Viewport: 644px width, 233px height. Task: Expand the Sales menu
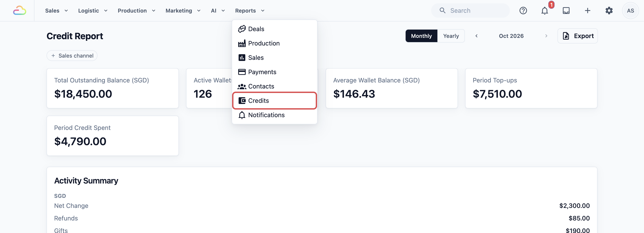pos(57,11)
